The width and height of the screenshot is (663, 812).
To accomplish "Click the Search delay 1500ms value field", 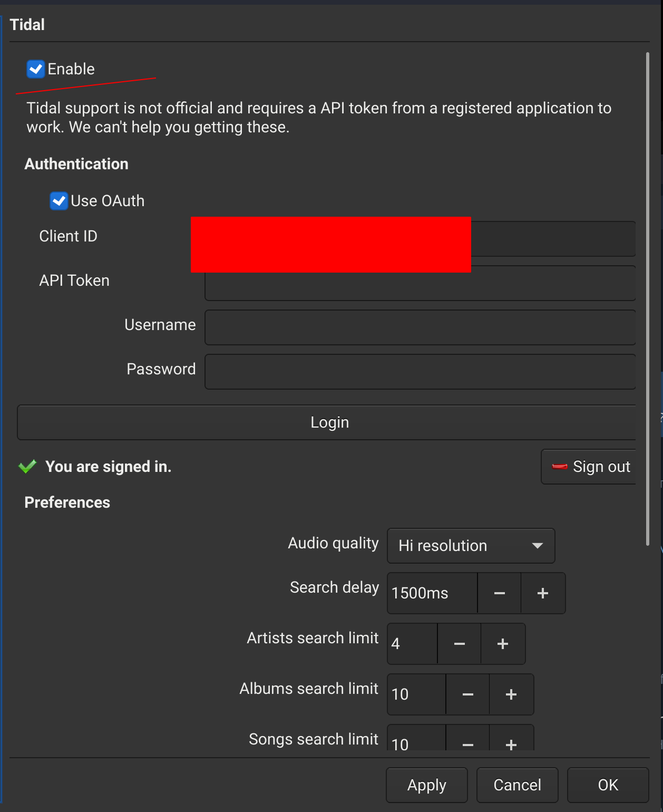I will tap(433, 593).
